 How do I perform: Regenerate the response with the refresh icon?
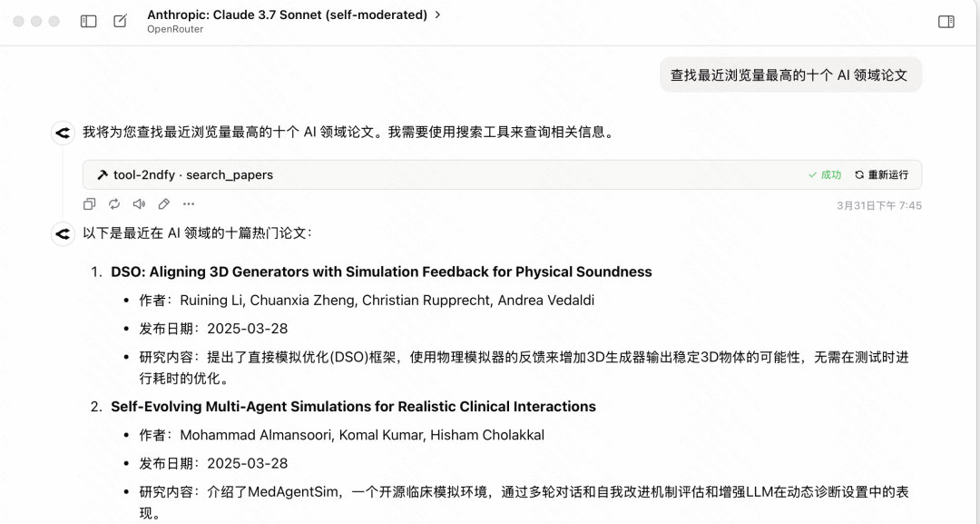click(x=113, y=203)
